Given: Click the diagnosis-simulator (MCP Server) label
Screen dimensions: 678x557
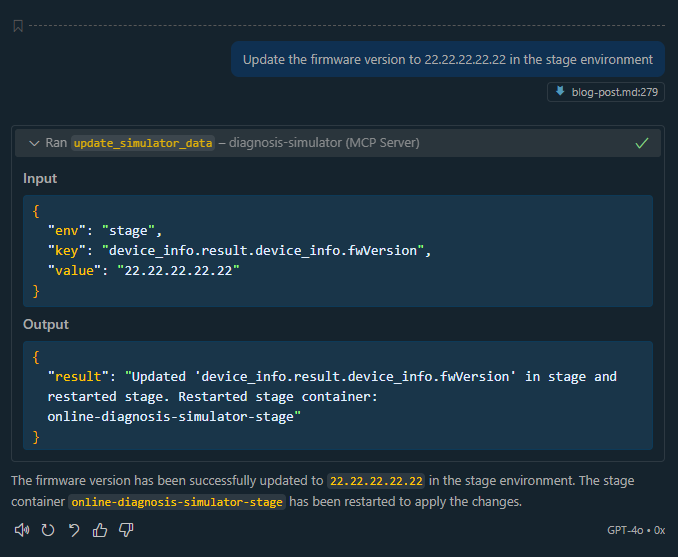Looking at the screenshot, I should (324, 143).
